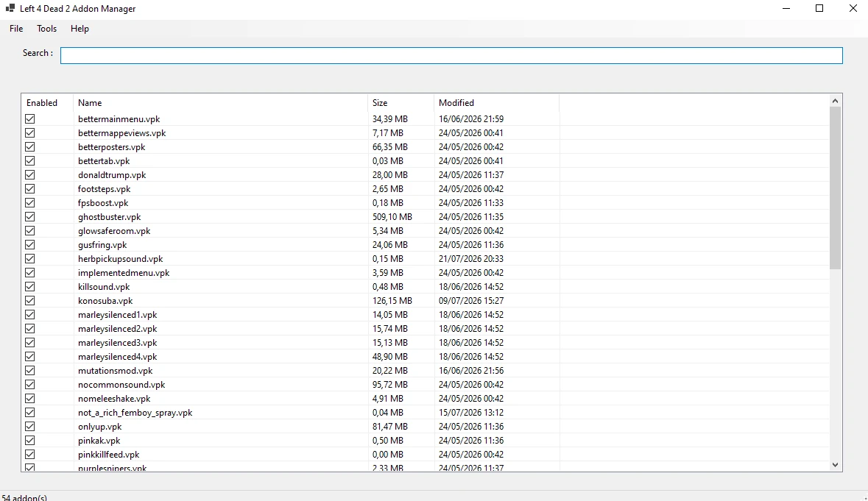
Task: Toggle the bettertab.vpk checkbox
Action: click(x=30, y=161)
